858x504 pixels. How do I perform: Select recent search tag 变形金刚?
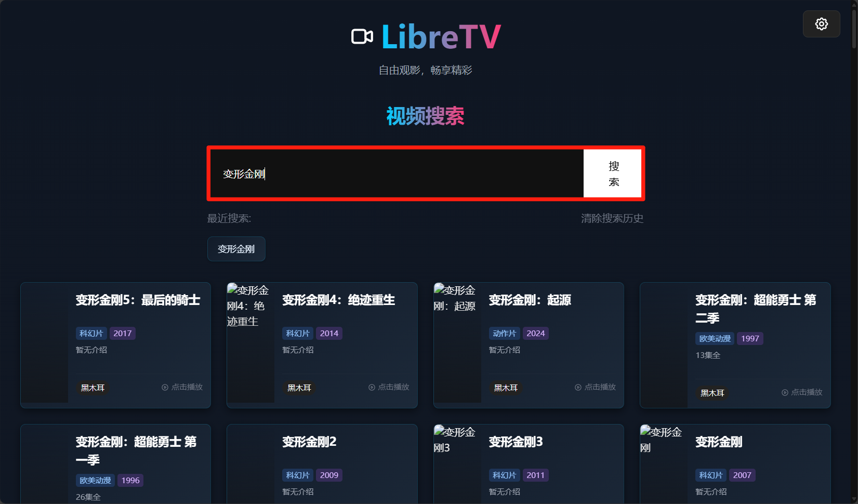tap(236, 249)
